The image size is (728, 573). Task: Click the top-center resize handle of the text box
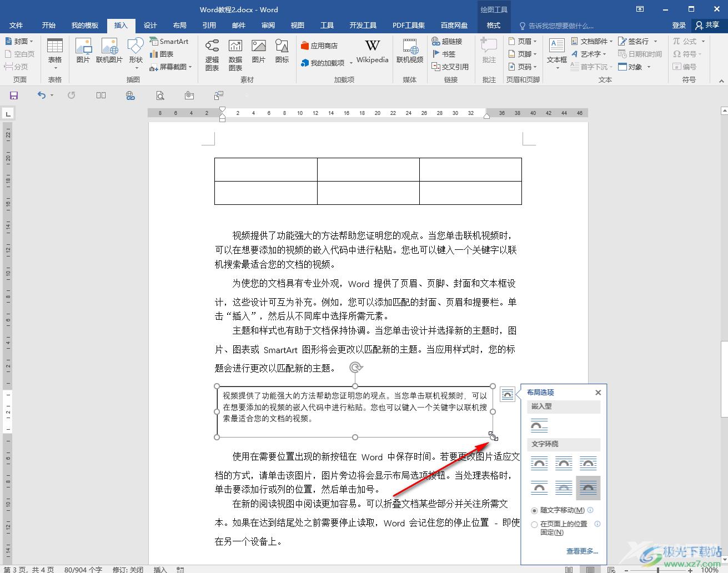click(355, 386)
